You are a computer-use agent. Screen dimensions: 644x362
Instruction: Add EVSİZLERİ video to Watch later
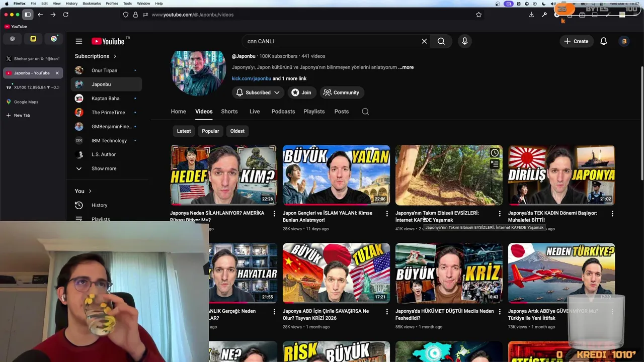tap(495, 153)
